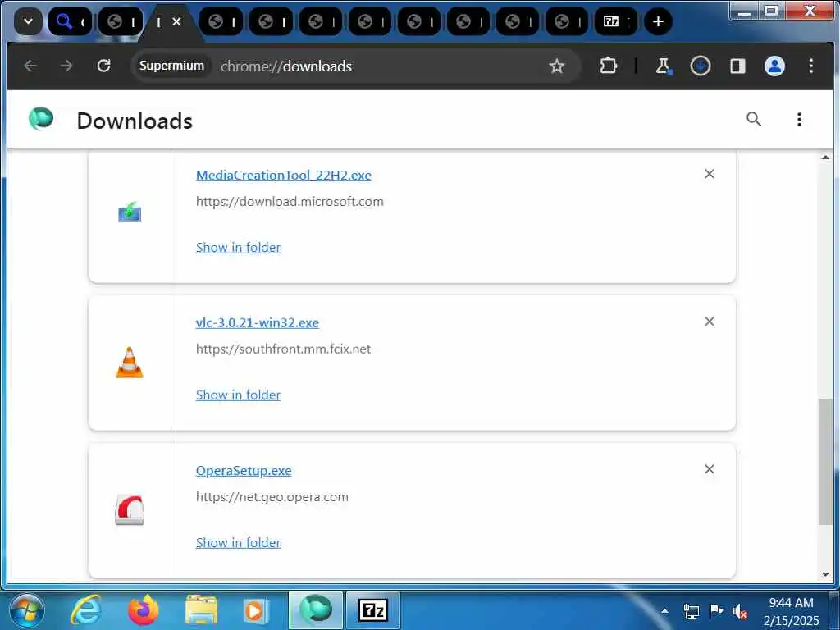Viewport: 840px width, 630px height.
Task: Open Action Center flag tray icon
Action: pyautogui.click(x=715, y=610)
